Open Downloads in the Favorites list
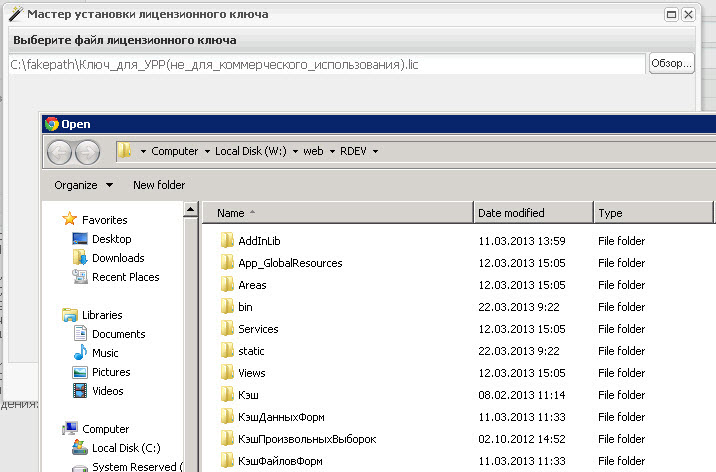 [x=118, y=258]
